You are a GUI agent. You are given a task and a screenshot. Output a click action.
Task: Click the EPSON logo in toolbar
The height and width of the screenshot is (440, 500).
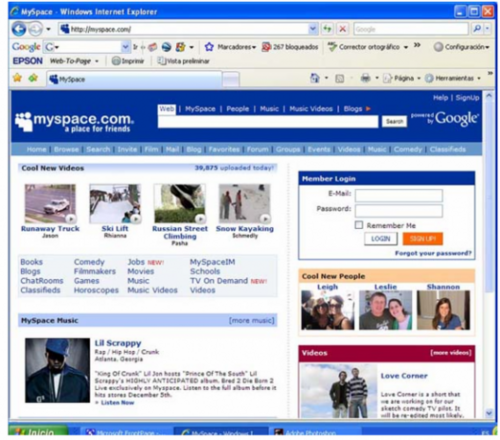click(28, 61)
